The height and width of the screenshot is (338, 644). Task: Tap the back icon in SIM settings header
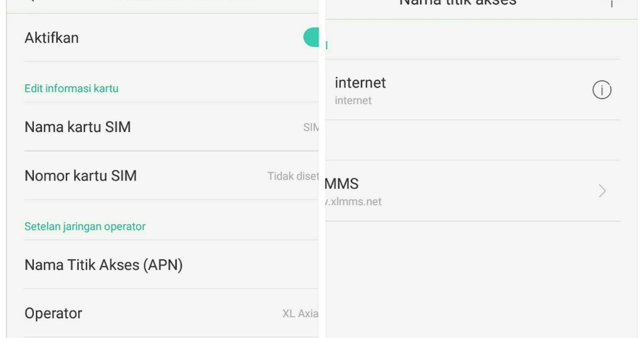pos(31,2)
